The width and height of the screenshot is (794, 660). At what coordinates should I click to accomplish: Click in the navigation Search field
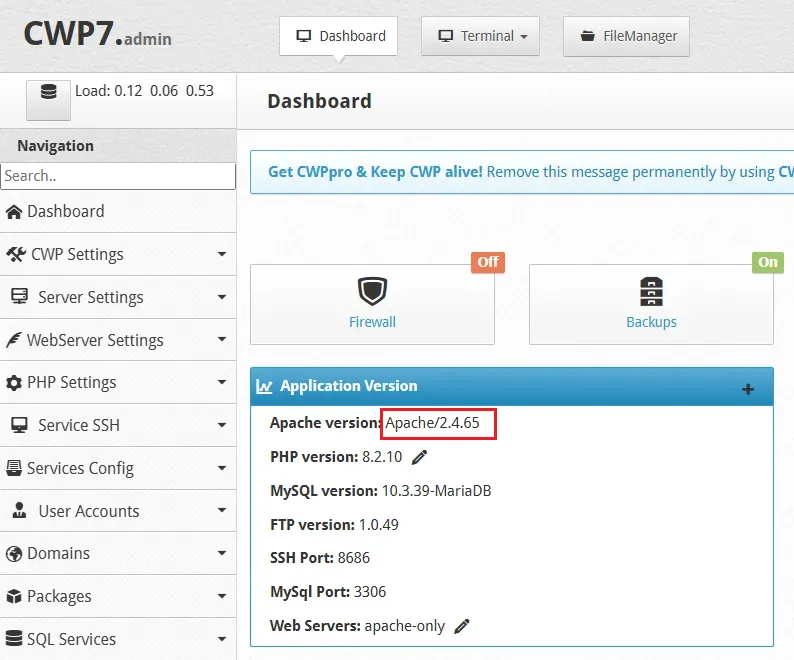coord(118,176)
